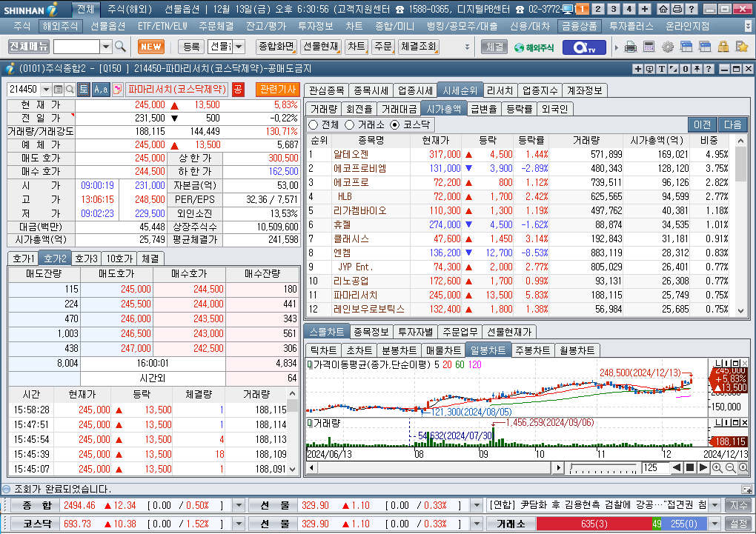
Task: Toggle screen number 4 button
Action: (x=629, y=9)
